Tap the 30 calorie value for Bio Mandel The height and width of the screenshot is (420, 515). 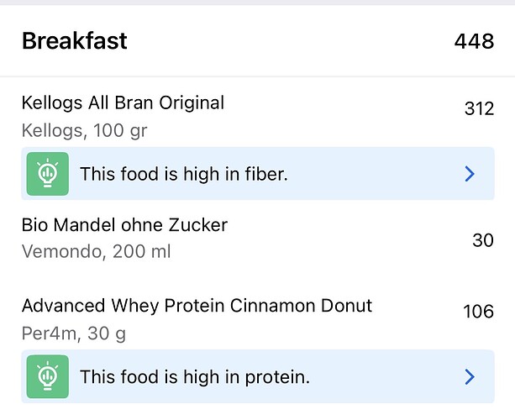482,240
